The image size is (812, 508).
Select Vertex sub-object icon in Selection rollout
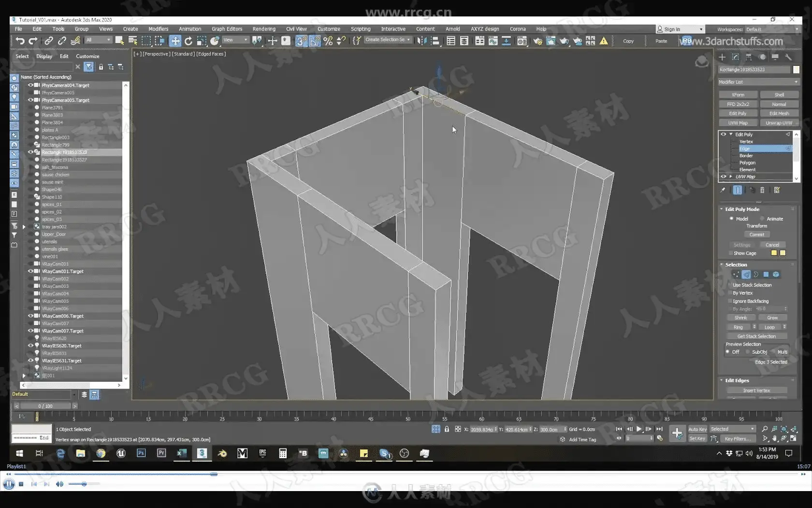736,274
